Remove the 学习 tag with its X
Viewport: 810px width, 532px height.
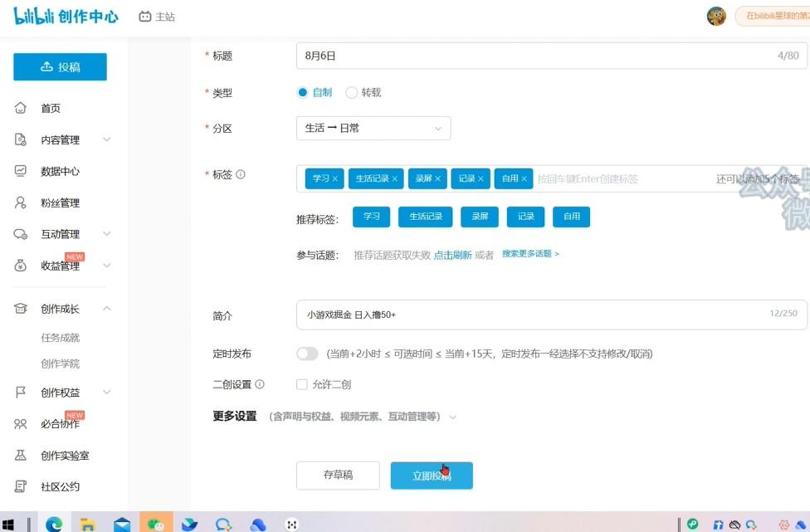(x=335, y=178)
